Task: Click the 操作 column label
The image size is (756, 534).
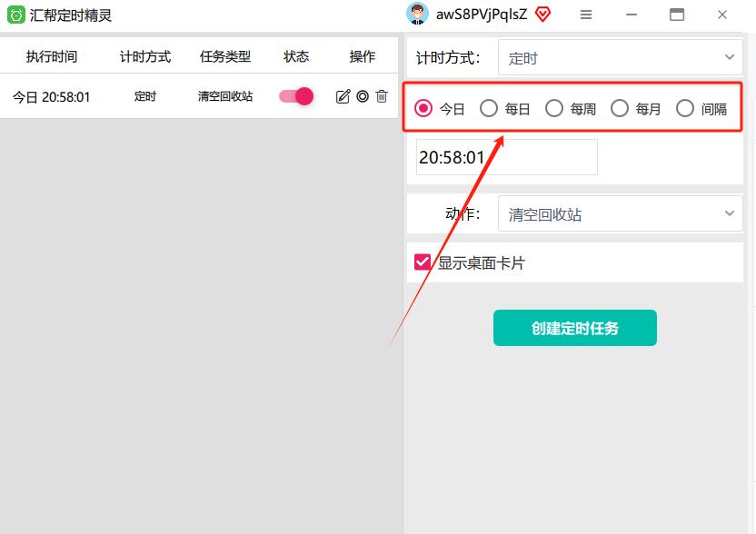Action: tap(362, 55)
